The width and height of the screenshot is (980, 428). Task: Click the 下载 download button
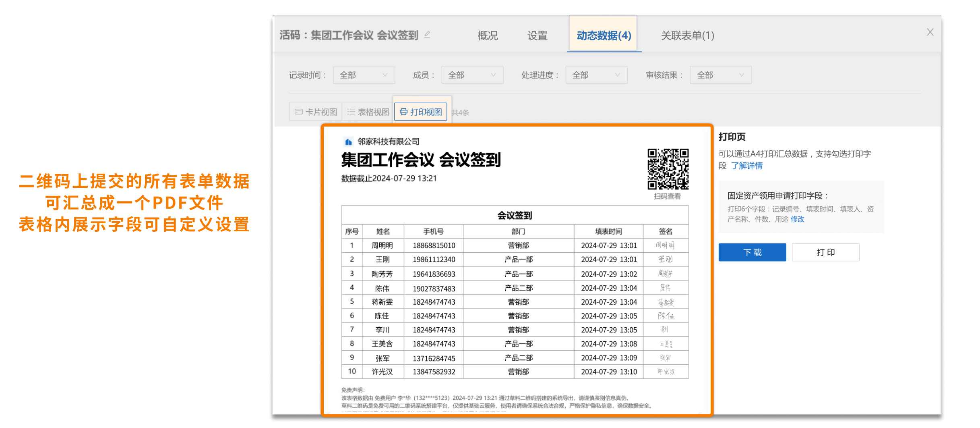[x=752, y=252]
